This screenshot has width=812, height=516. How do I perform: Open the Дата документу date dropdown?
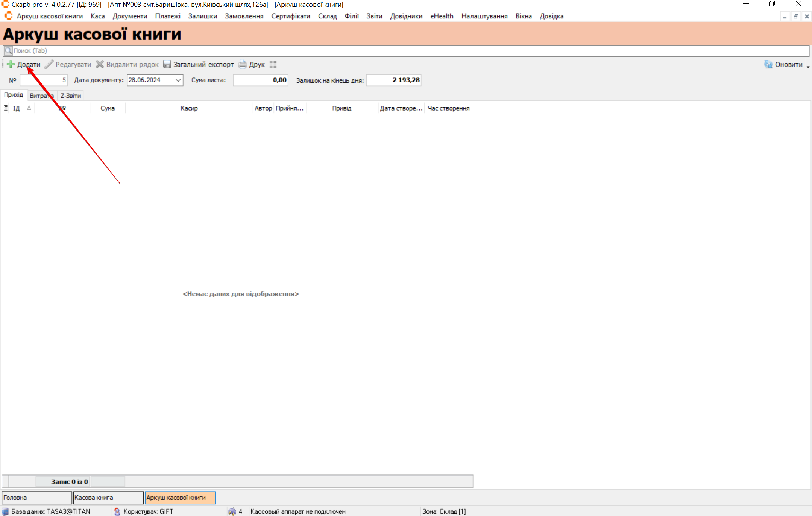click(178, 80)
